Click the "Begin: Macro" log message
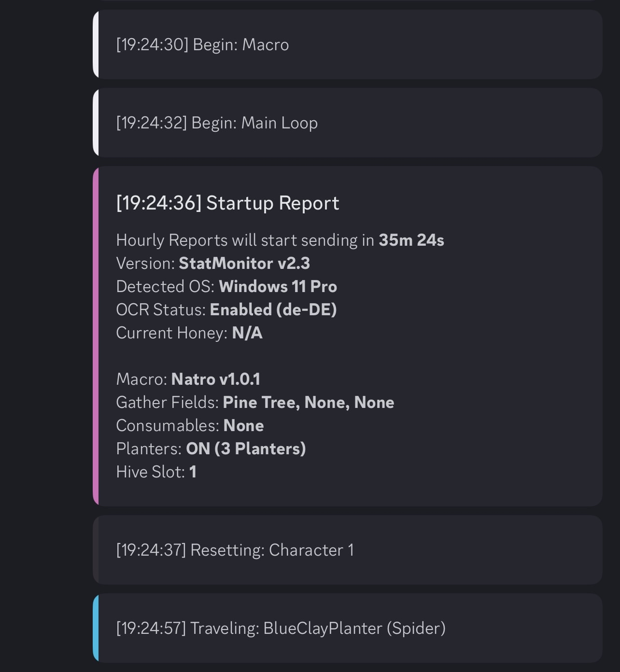The width and height of the screenshot is (620, 672). 202,45
